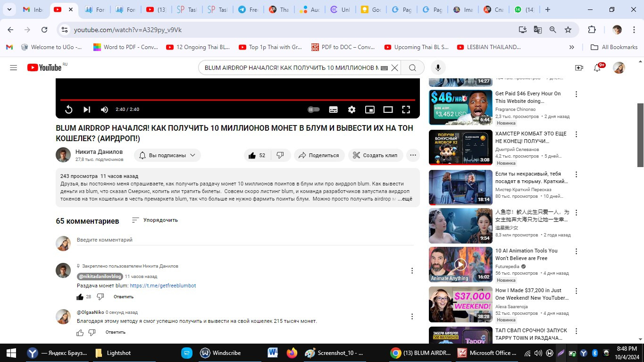This screenshot has width=644, height=362.
Task: Open options menu for pinned comment
Action: point(412,271)
